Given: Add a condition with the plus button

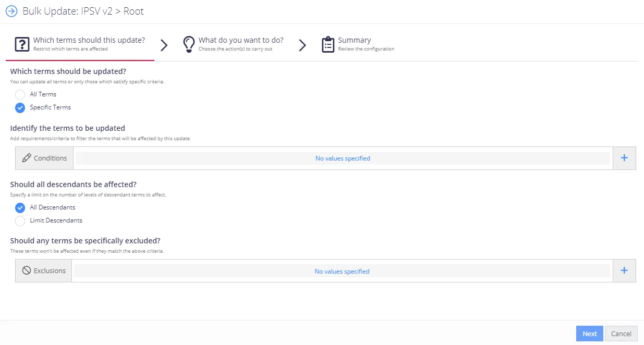Looking at the screenshot, I should 624,158.
